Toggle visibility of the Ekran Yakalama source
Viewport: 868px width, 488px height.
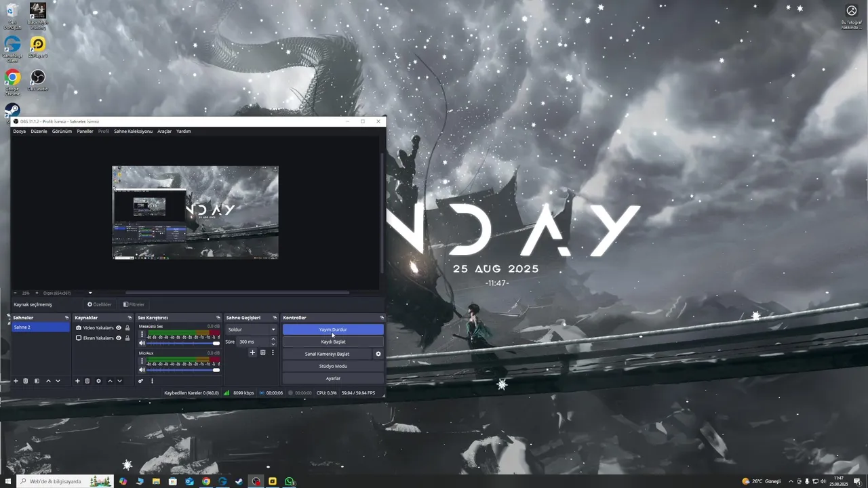pyautogui.click(x=119, y=338)
